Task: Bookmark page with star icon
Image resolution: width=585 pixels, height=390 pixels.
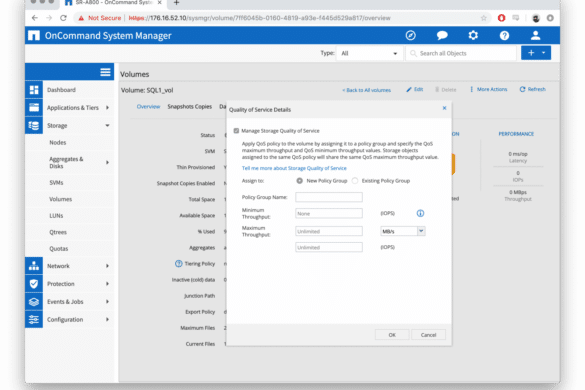Action: pyautogui.click(x=484, y=18)
